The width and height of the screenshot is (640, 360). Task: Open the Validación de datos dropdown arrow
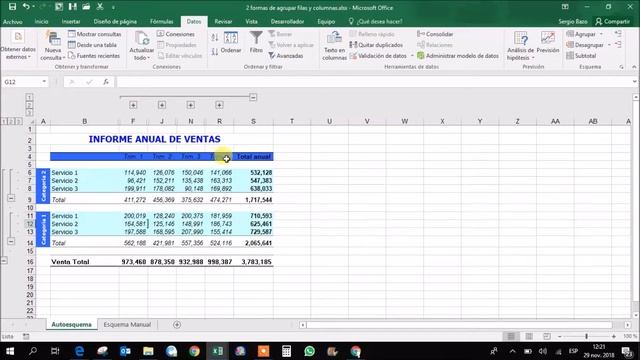[x=412, y=56]
